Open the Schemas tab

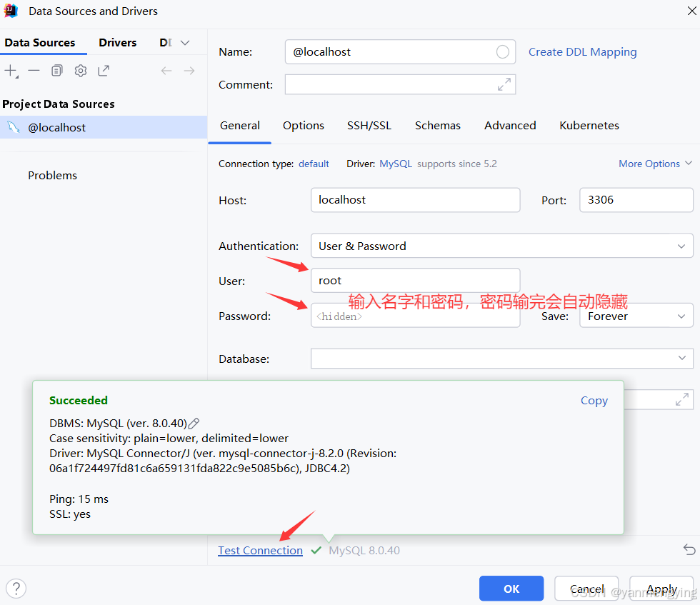pos(437,126)
